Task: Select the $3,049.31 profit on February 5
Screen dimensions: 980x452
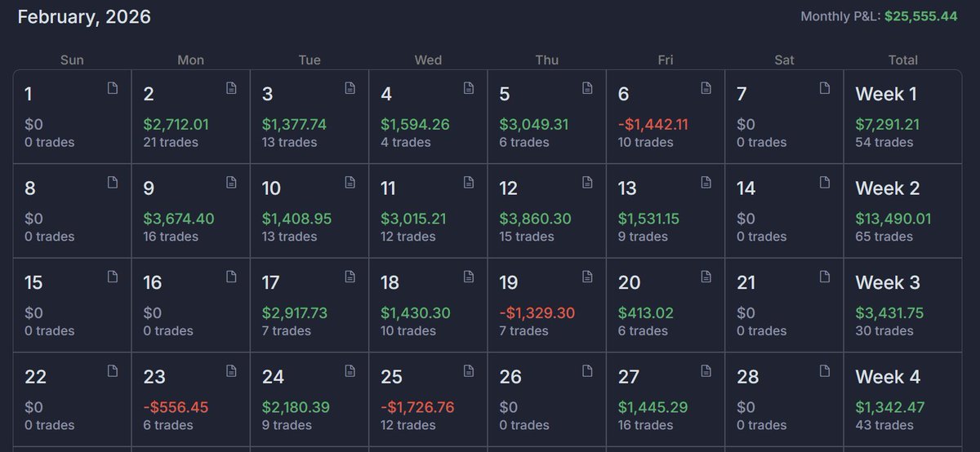Action: coord(534,125)
